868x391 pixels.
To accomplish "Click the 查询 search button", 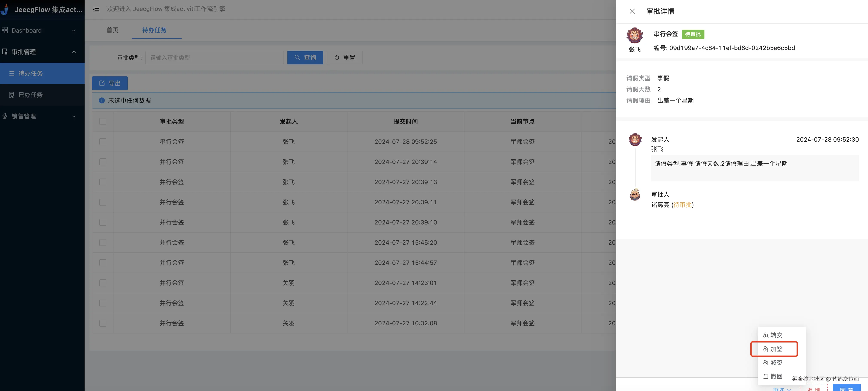I will 305,58.
